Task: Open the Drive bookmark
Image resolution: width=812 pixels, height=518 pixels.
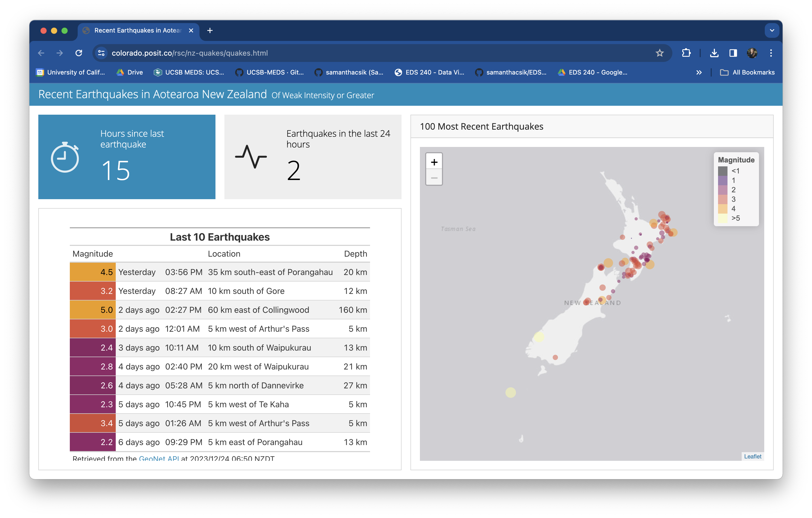Action: click(130, 72)
